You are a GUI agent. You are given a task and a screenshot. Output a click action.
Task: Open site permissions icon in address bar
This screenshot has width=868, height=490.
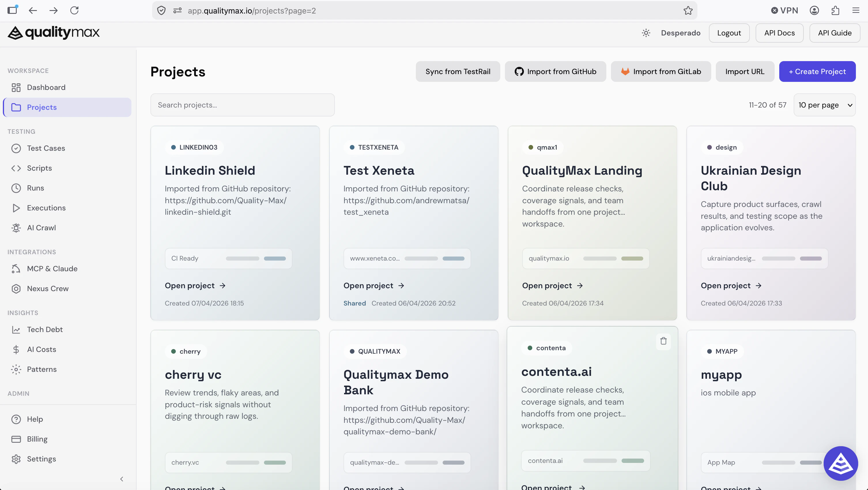point(178,10)
